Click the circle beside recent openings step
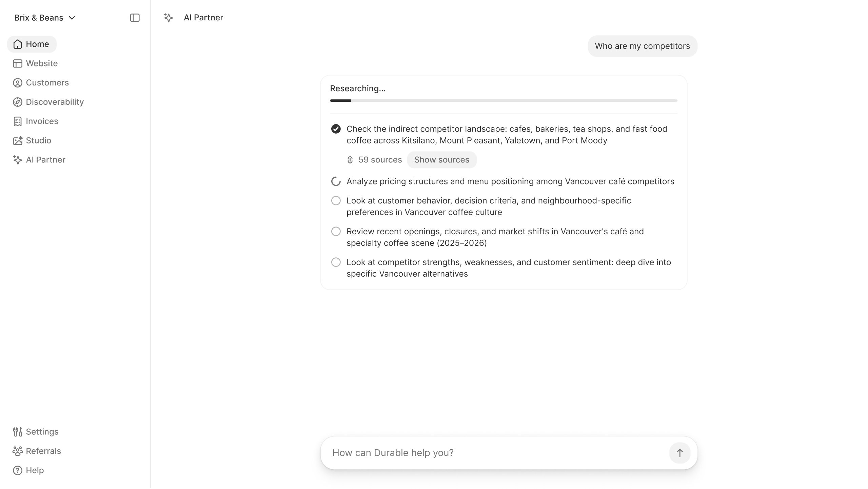This screenshot has height=489, width=868. 336,232
